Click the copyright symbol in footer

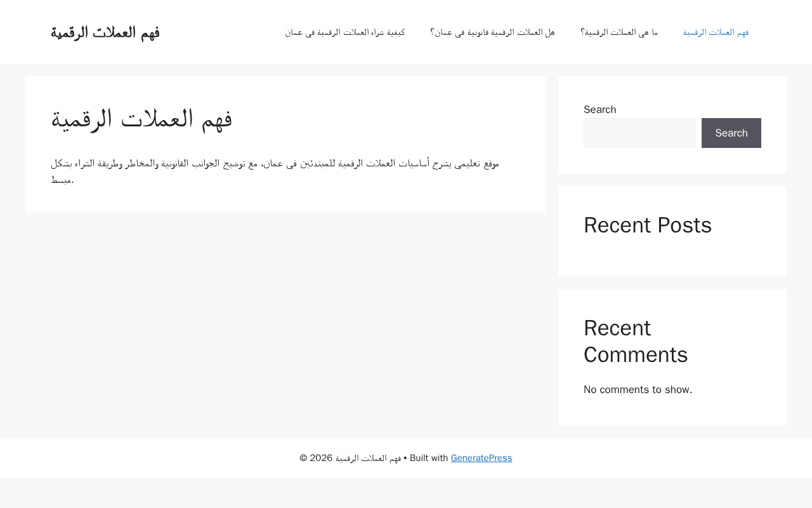(x=303, y=458)
